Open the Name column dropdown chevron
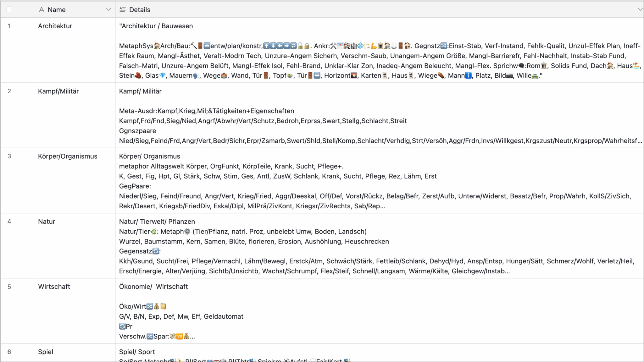 [x=108, y=9]
